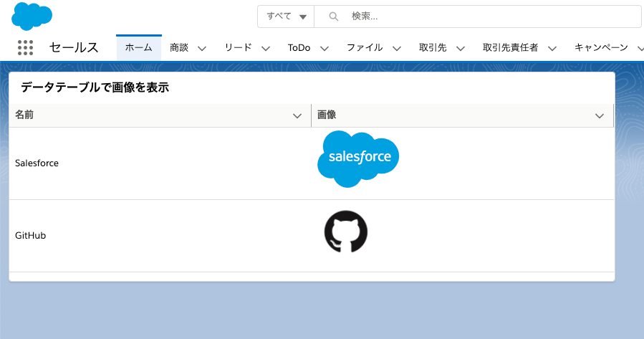Open the リード tab
This screenshot has height=339, width=644.
click(x=239, y=48)
